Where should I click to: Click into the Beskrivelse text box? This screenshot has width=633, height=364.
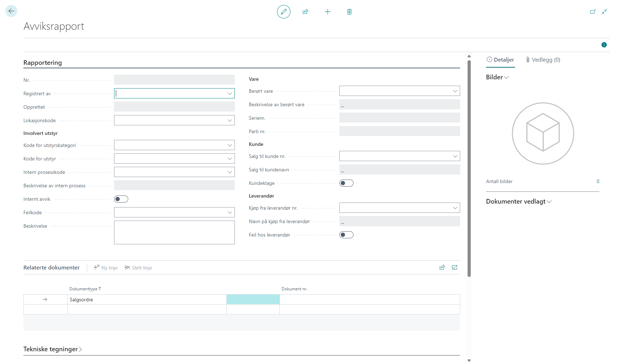pos(174,232)
